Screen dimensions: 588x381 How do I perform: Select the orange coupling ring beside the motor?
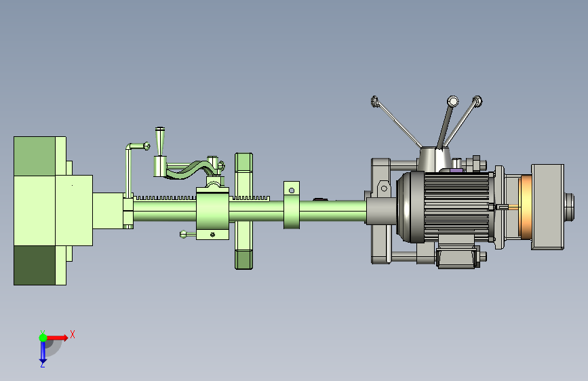click(x=526, y=207)
